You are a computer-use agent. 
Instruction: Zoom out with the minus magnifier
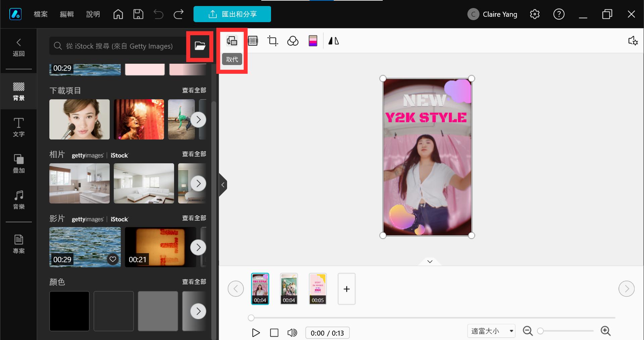point(528,331)
